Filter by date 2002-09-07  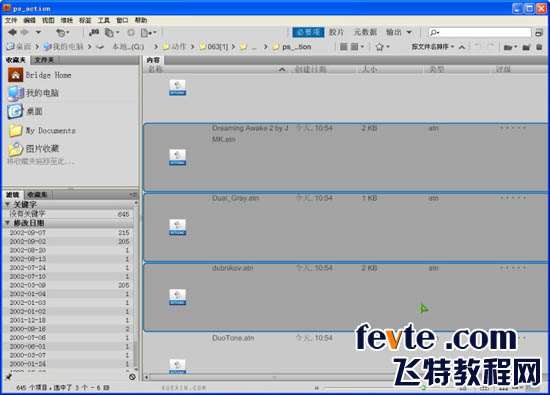click(x=69, y=233)
